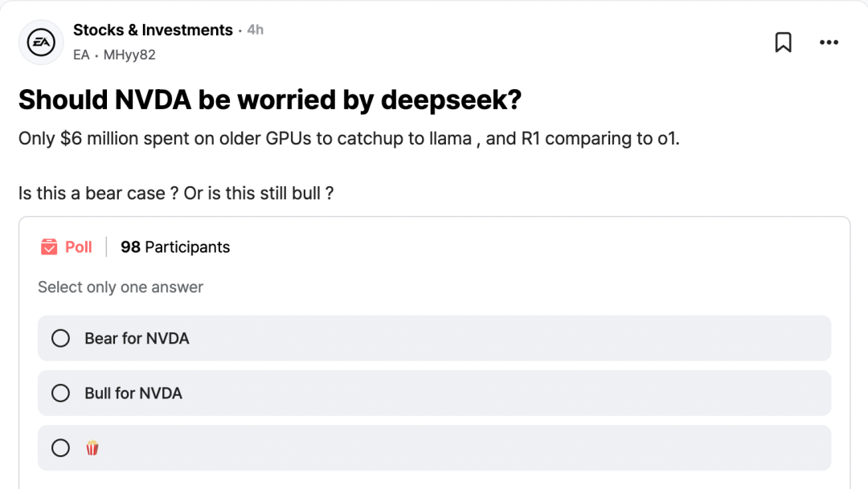The image size is (868, 489).
Task: Open the 'Should NVDA be worried by deepseek?' title
Action: [270, 100]
